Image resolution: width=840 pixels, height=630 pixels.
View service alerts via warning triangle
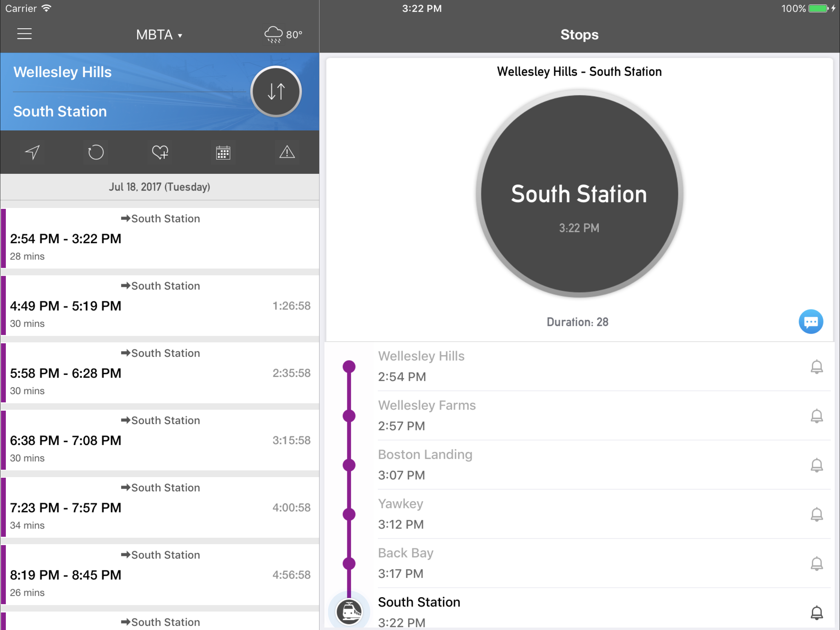coord(287,152)
